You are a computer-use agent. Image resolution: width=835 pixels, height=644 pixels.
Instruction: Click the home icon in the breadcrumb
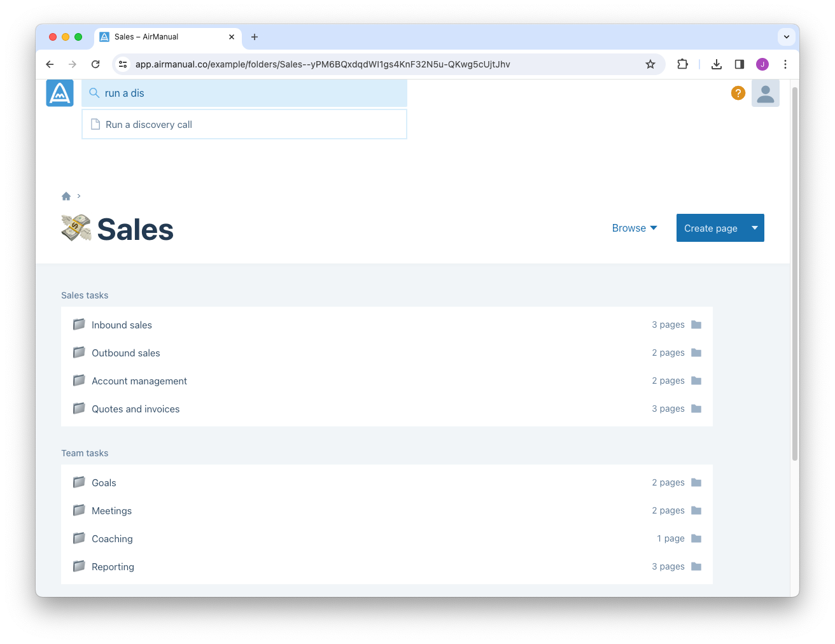[x=66, y=196]
